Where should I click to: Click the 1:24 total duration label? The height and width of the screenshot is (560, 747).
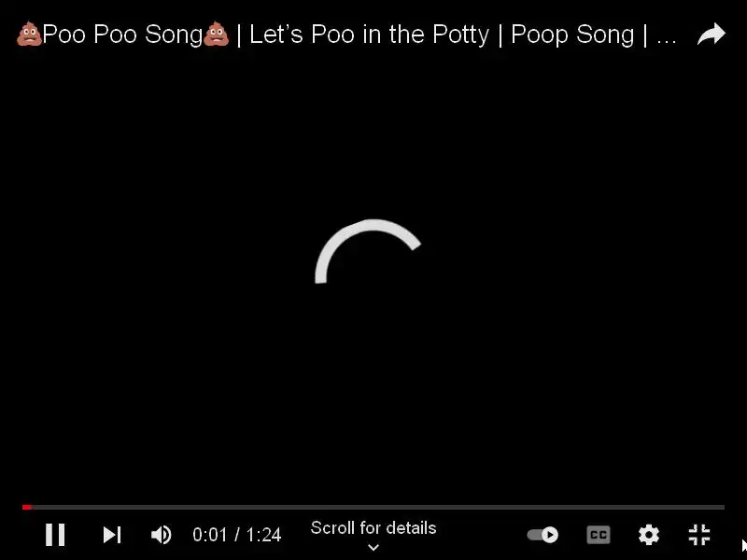click(x=263, y=535)
